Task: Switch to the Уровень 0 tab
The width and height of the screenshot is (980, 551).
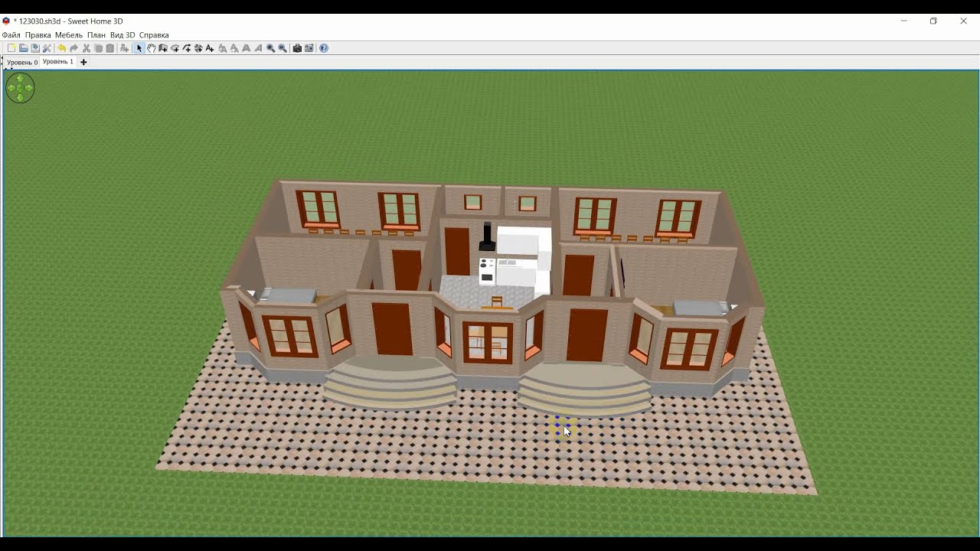Action: (x=22, y=62)
